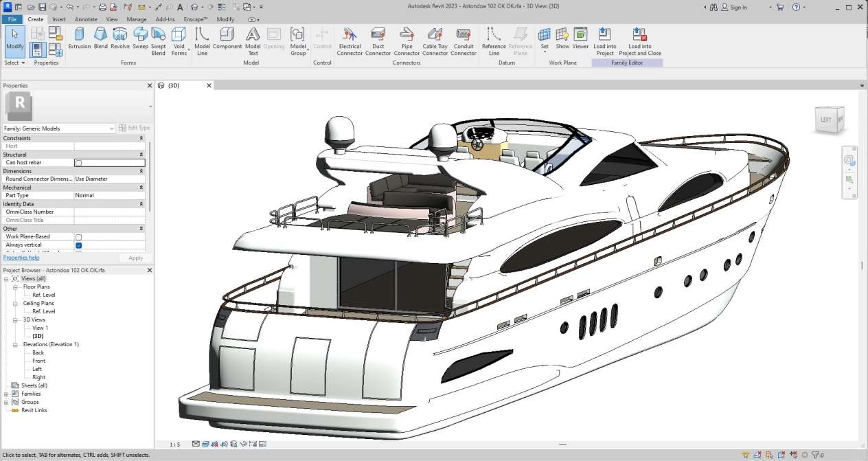
Task: Click the Part Type value field
Action: click(109, 196)
